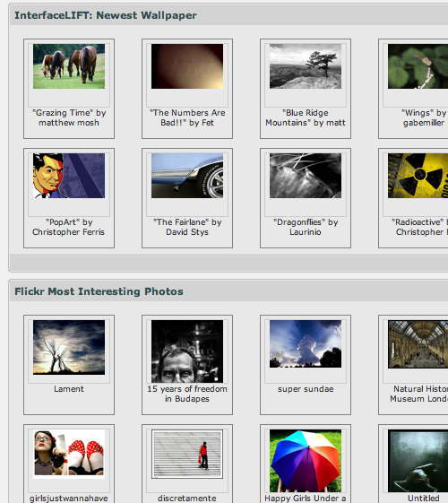Open The Numbers Are Bad wallpaper thumbnail
Screen dimensions: 448x503
(187, 66)
